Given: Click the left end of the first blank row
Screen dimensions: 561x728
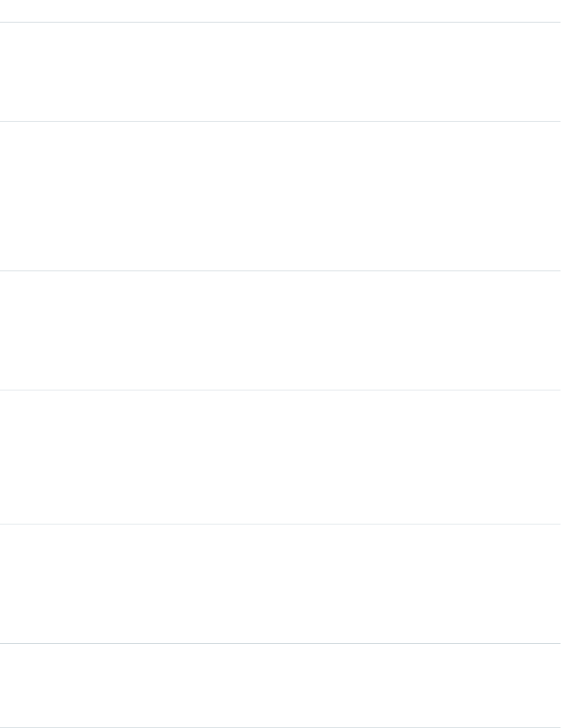Looking at the screenshot, I should click(x=6, y=72).
